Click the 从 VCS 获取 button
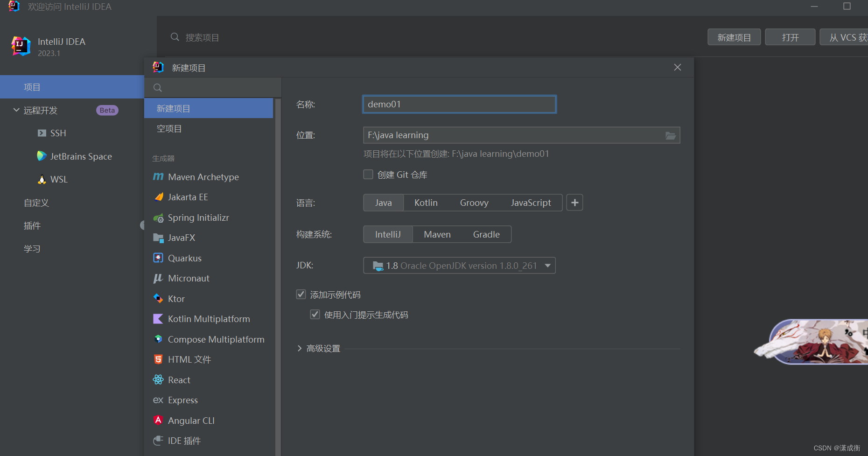This screenshot has width=868, height=456. [x=845, y=37]
